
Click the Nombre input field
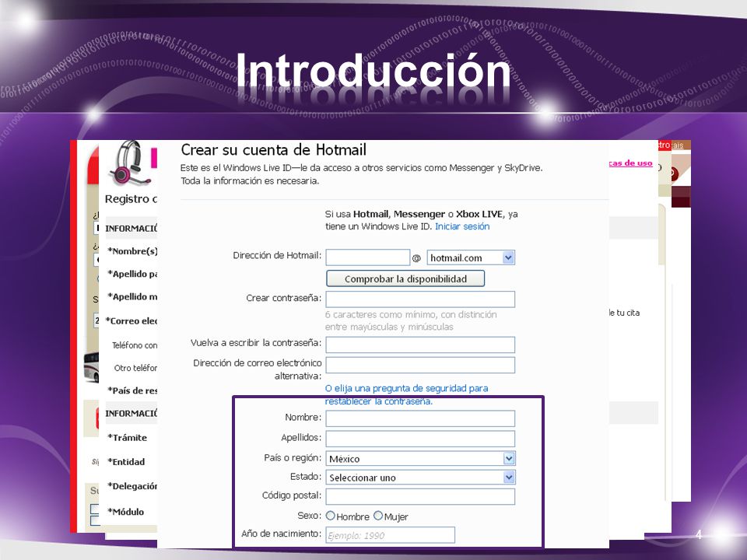[420, 418]
